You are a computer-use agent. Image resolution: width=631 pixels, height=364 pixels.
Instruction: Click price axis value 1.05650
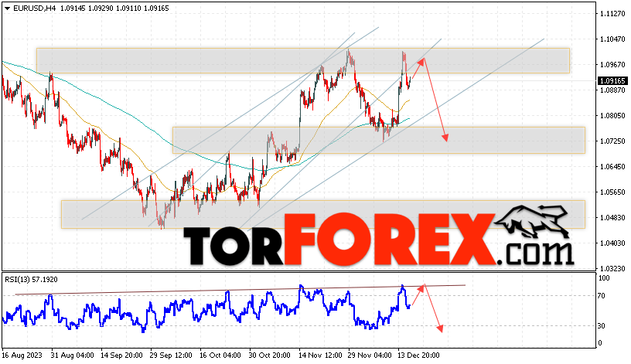click(612, 192)
